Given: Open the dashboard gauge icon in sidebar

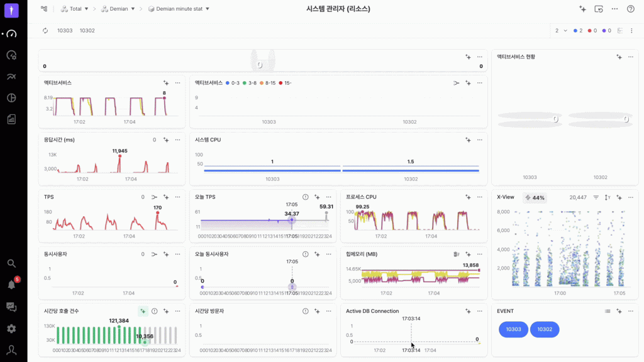Looking at the screenshot, I should pyautogui.click(x=11, y=34).
